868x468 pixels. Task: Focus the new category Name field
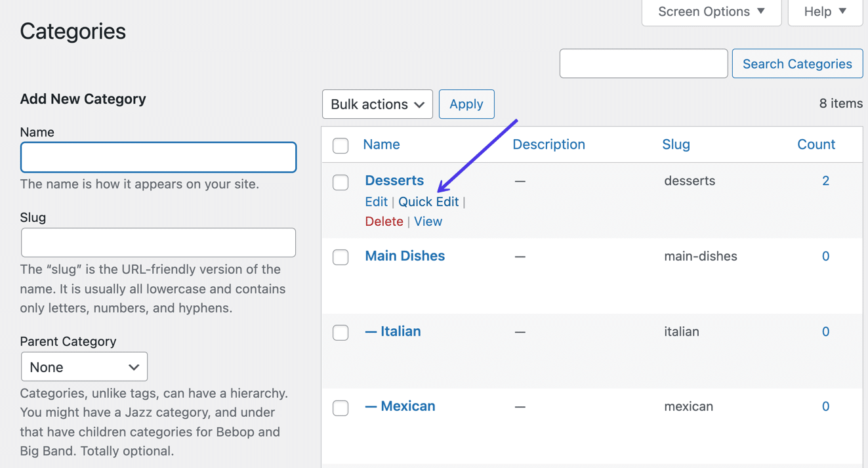coord(158,158)
